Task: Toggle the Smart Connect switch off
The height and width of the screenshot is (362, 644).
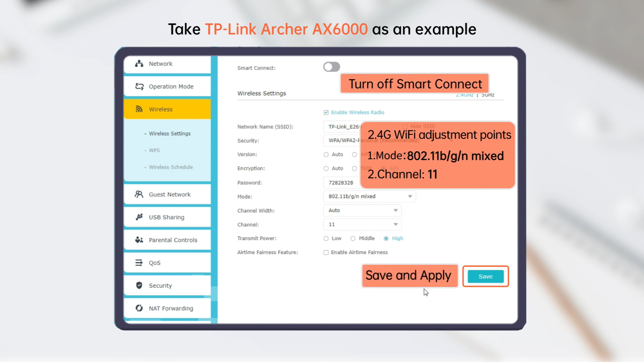Action: click(331, 67)
